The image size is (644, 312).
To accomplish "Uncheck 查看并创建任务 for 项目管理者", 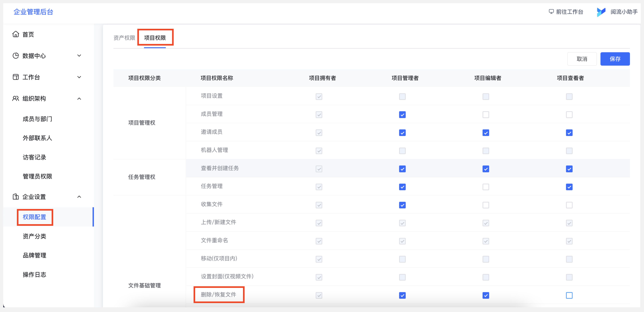I will [402, 169].
